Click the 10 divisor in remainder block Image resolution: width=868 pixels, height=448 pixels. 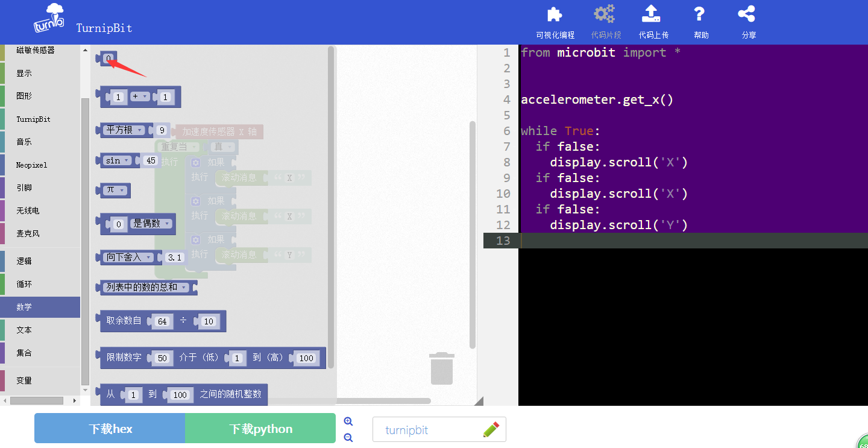coord(209,321)
